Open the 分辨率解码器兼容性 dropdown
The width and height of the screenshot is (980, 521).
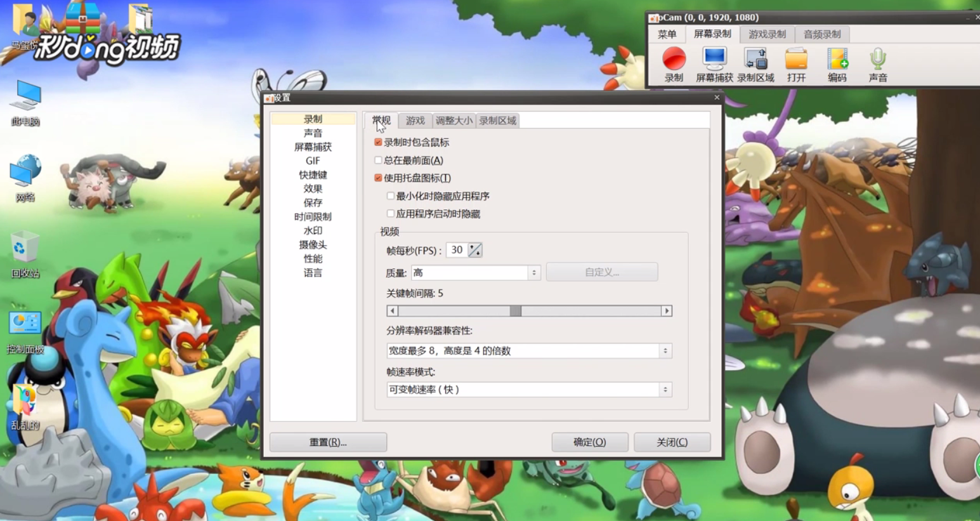coord(664,350)
